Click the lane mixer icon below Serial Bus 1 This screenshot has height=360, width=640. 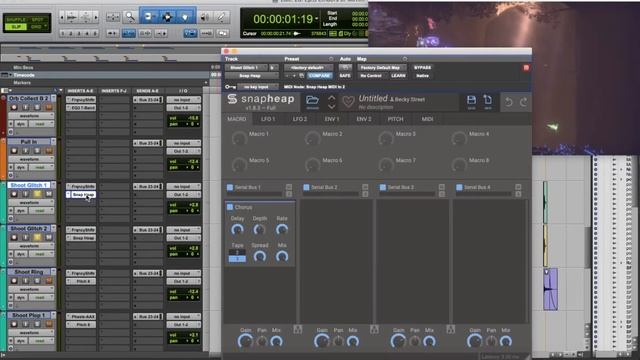click(298, 329)
